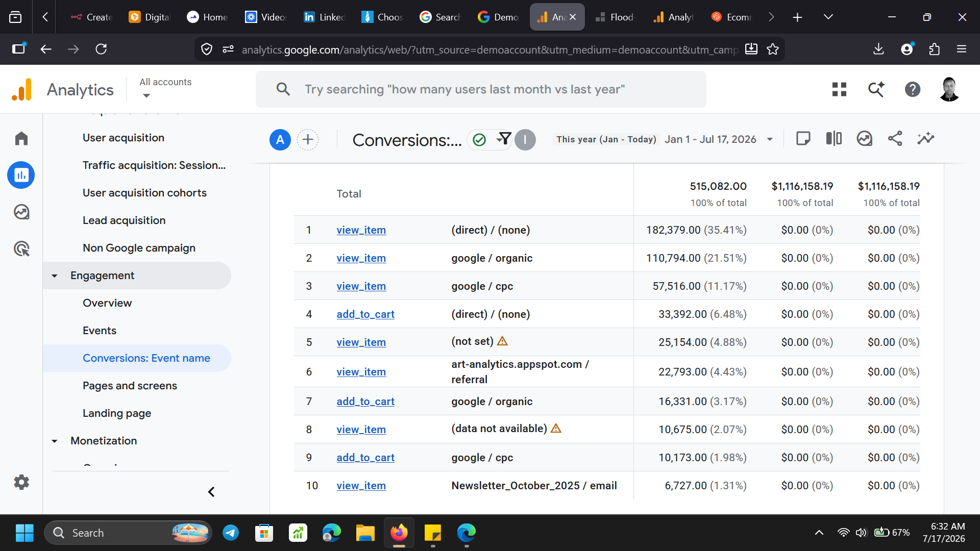This screenshot has width=980, height=551.
Task: Open the annotations note icon
Action: point(803,138)
